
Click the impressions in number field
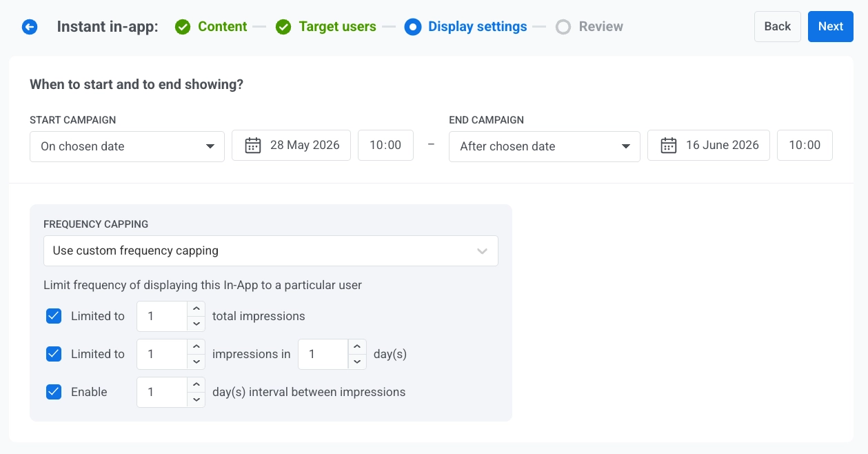coord(162,354)
